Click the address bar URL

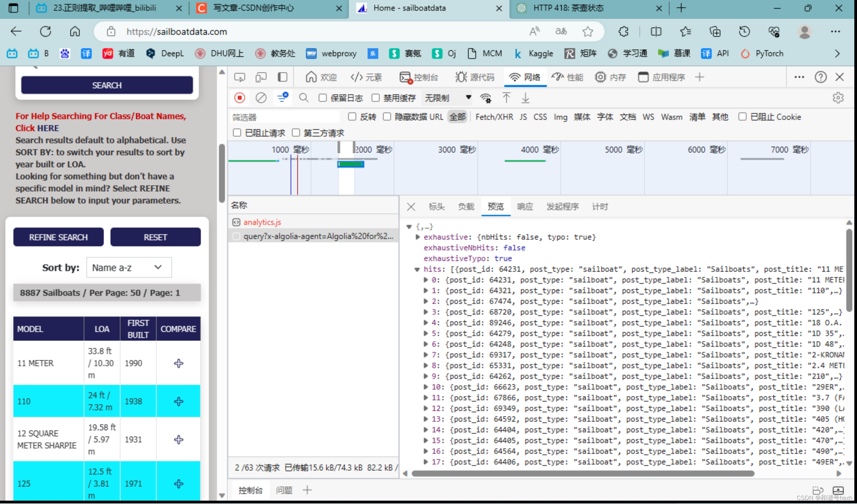click(176, 32)
